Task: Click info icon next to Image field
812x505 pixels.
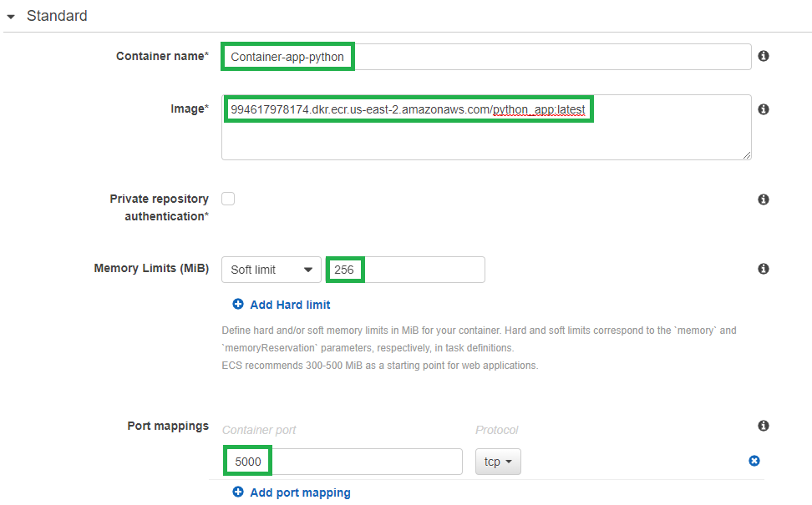Action: coord(764,109)
